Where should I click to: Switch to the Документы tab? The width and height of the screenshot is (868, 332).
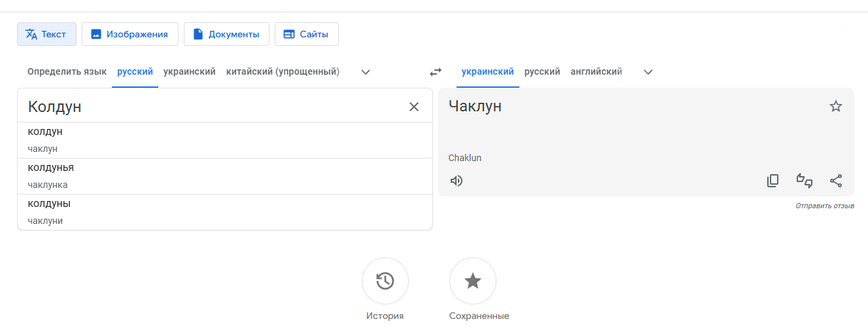226,34
